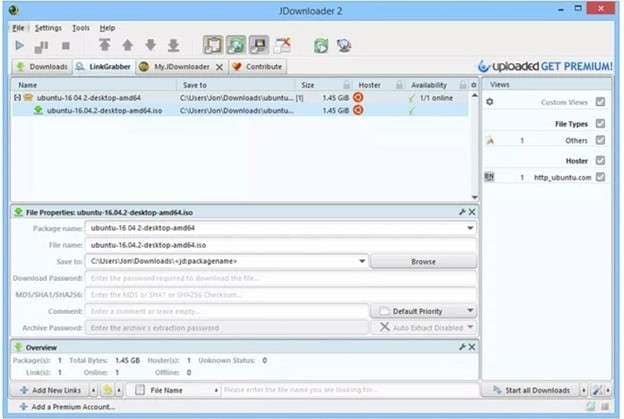The image size is (624, 419).
Task: Toggle auto reconnect toolbar icon
Action: pyautogui.click(x=236, y=45)
